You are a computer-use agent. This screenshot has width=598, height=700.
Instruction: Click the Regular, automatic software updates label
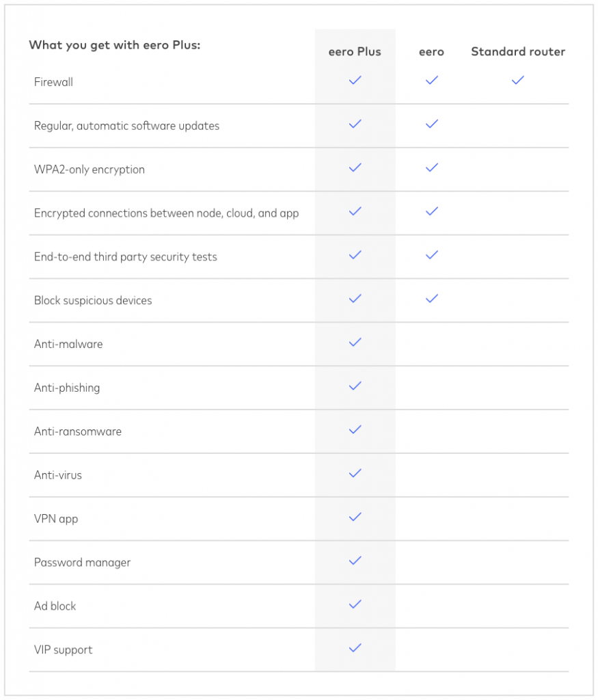(126, 126)
